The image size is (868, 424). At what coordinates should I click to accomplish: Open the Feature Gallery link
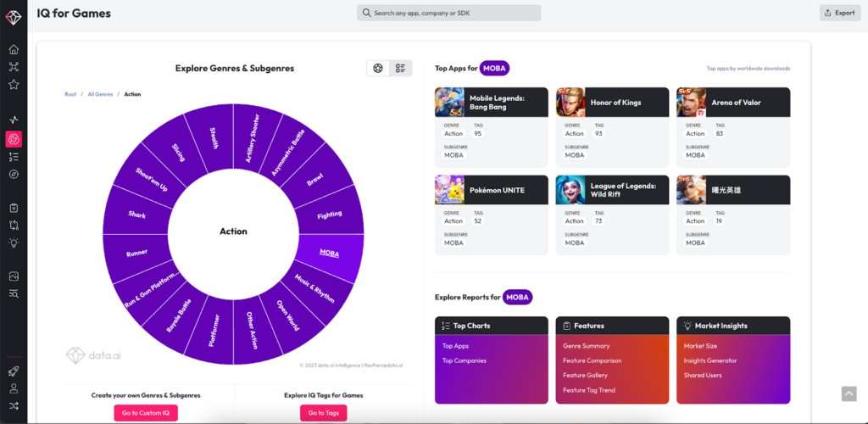[x=585, y=376]
